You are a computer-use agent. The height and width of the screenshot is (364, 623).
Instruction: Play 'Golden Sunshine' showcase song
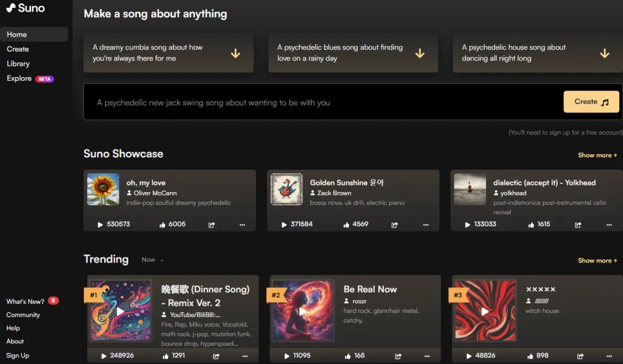click(x=284, y=225)
